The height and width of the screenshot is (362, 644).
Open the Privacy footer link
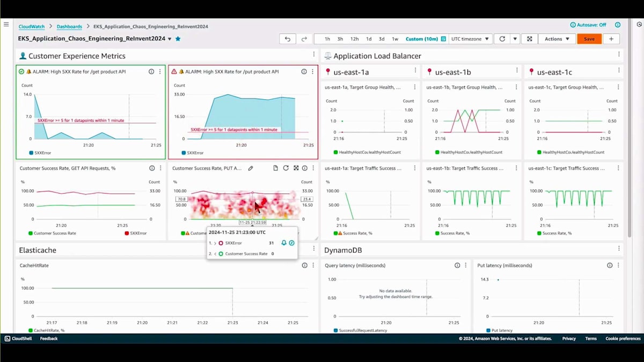569,338
